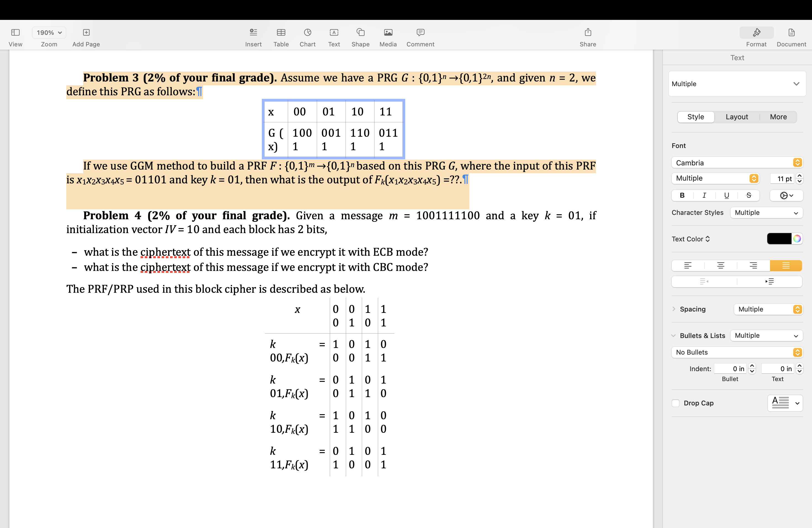The image size is (812, 528).
Task: Open the Media insert menu
Action: point(388,33)
